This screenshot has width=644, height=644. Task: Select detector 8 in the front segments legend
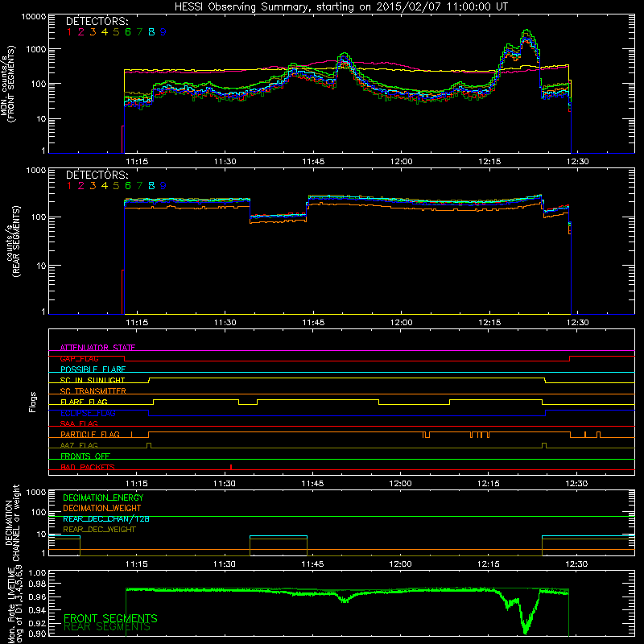point(151,32)
